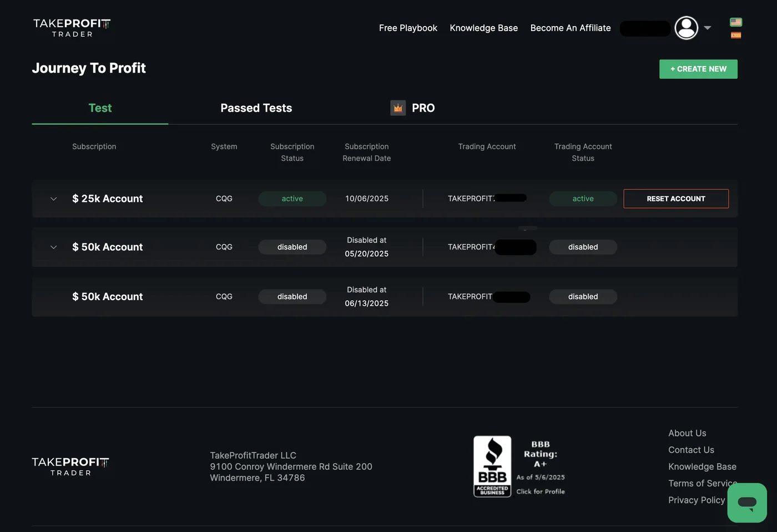Click the CQG system cell for $25k Account
The image size is (777, 532).
(x=224, y=199)
